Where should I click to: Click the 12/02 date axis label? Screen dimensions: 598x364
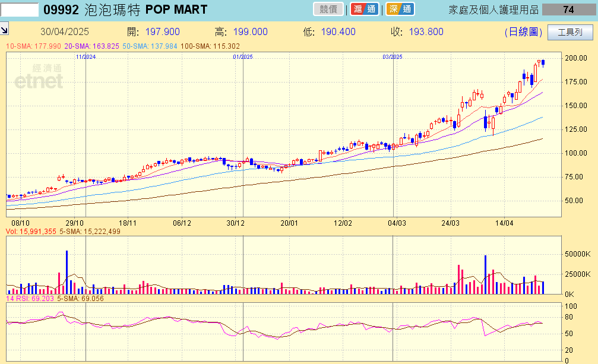(343, 223)
